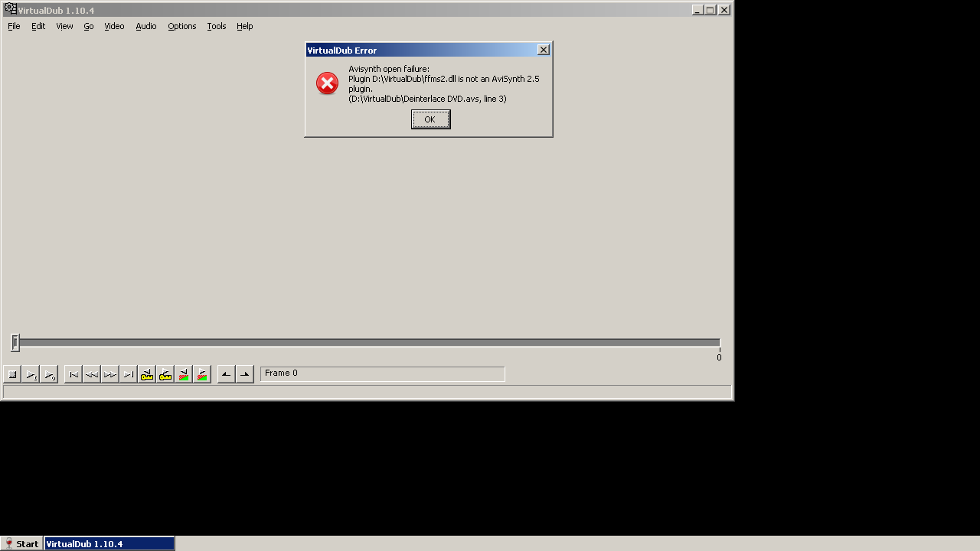Start output playback
The height and width of the screenshot is (551, 980).
[x=49, y=374]
